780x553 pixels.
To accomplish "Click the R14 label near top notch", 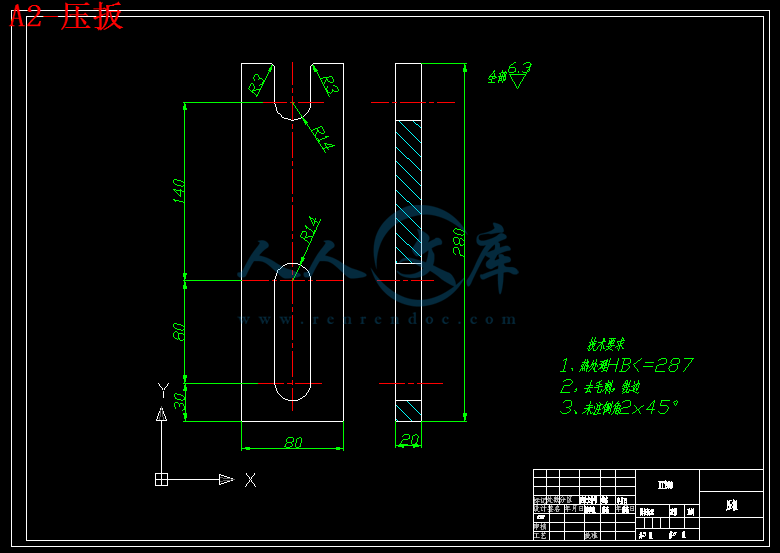I will coord(320,137).
